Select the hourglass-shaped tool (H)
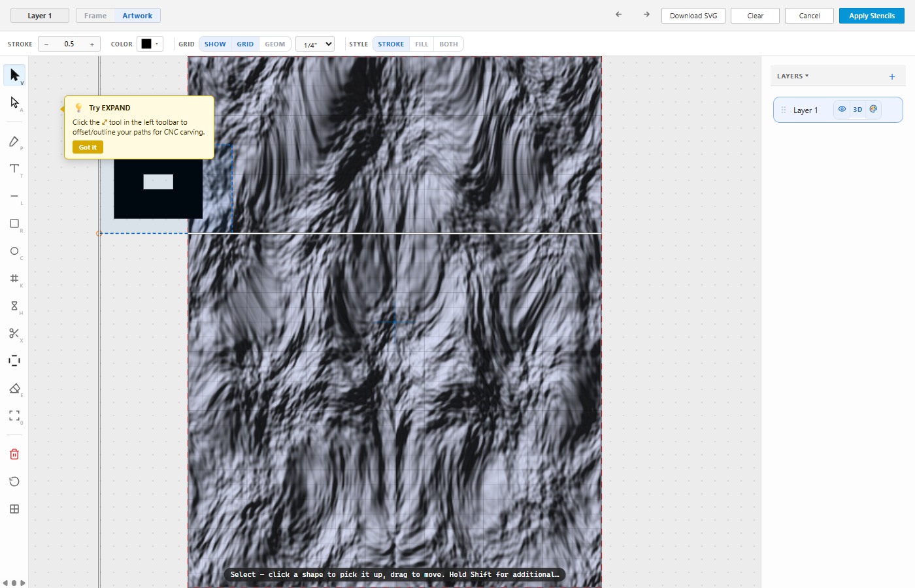Screen dimensions: 915x588 click(14, 306)
